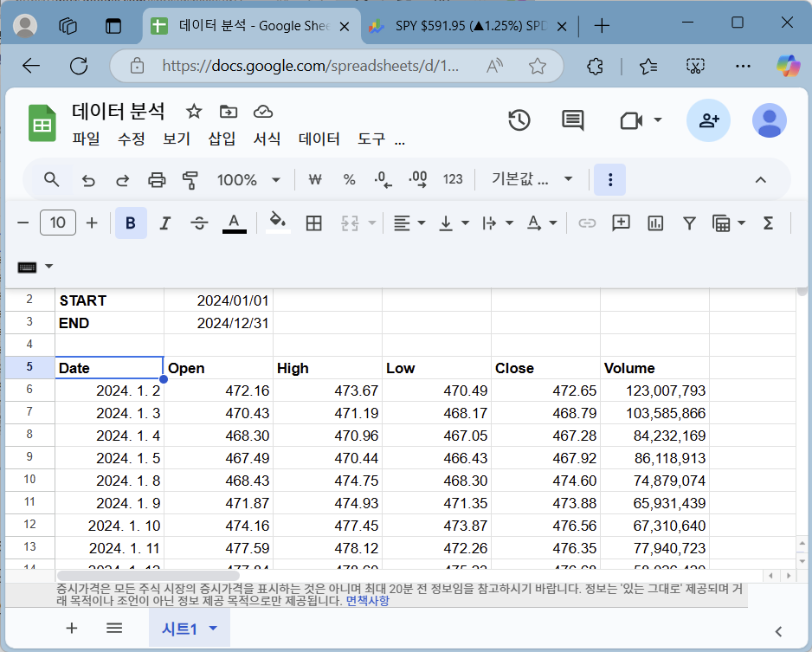Image resolution: width=812 pixels, height=652 pixels.
Task: Apply percent format to selection
Action: click(349, 179)
